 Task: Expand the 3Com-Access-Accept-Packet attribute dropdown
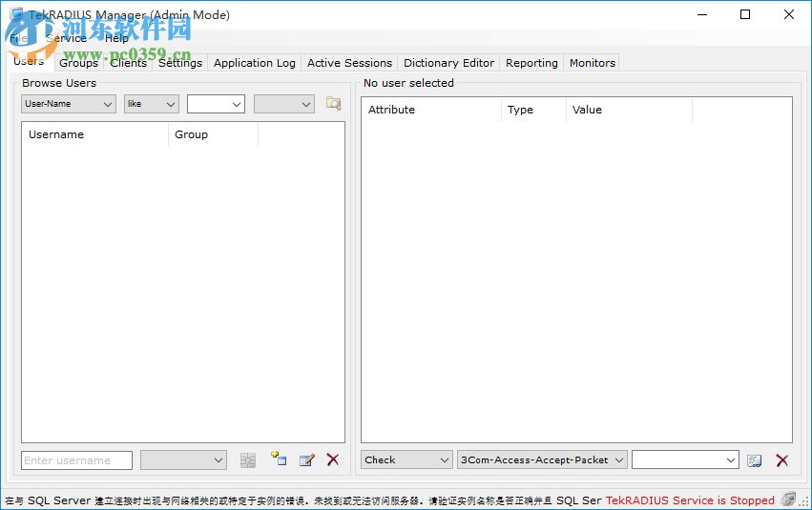[x=542, y=459]
